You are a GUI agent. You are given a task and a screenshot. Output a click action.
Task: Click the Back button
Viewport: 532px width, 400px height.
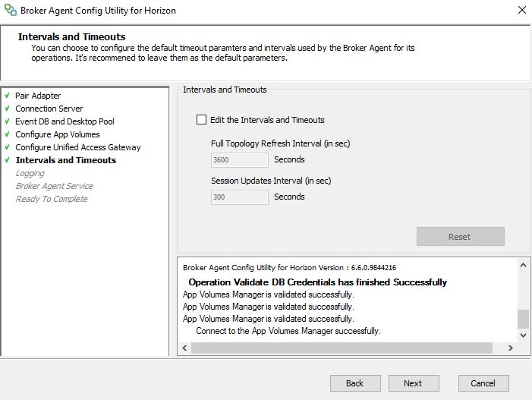(x=355, y=383)
